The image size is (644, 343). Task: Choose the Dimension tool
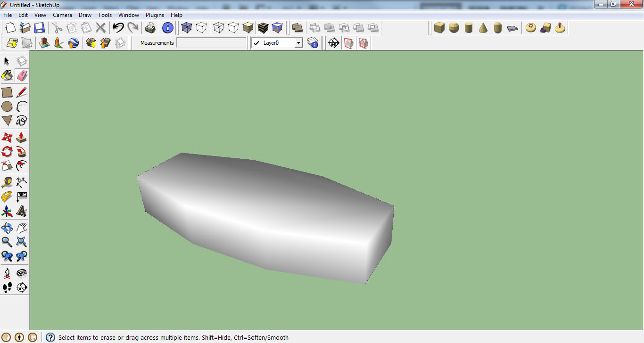(x=22, y=182)
